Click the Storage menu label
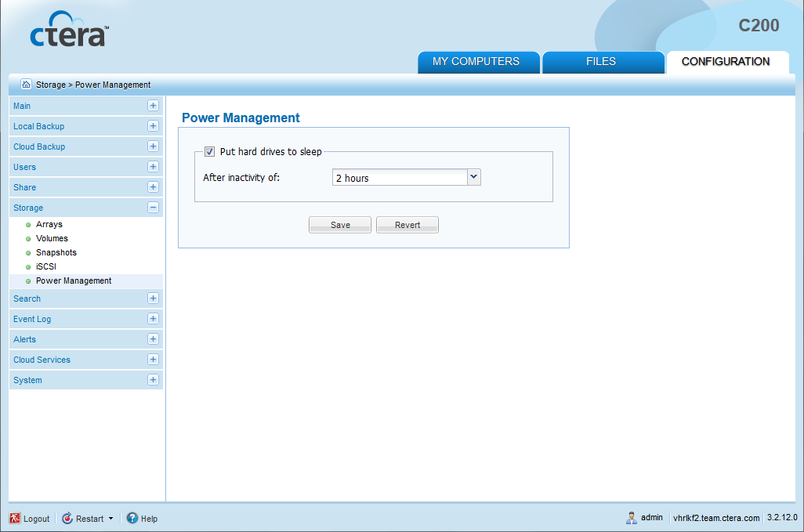 coord(28,208)
